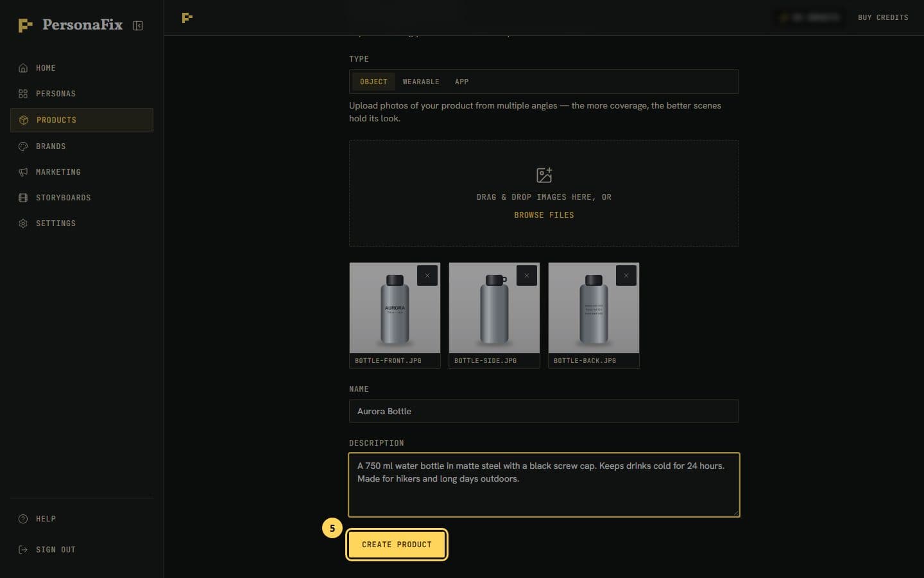The height and width of the screenshot is (578, 924).
Task: Go to Personas menu label
Action: pyautogui.click(x=56, y=94)
